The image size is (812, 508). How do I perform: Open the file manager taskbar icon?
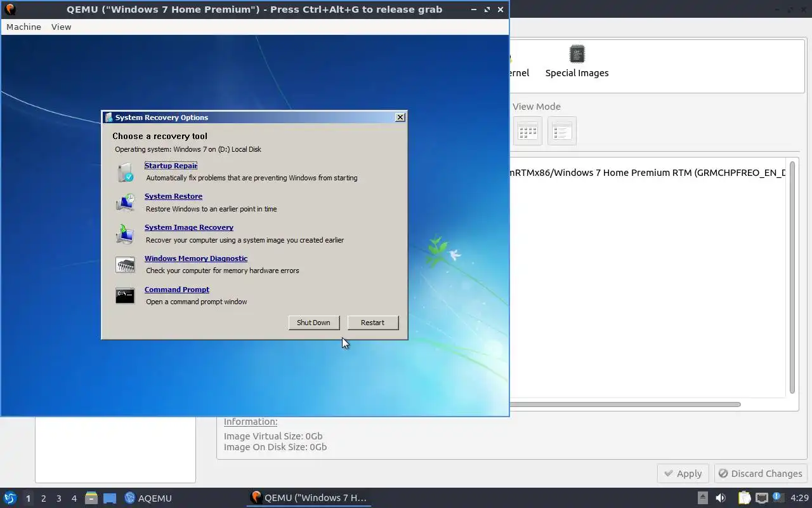point(91,498)
